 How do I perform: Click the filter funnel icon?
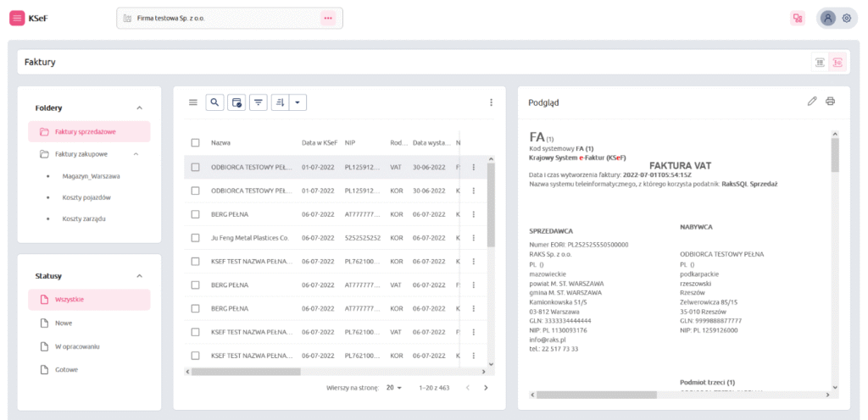(x=259, y=102)
